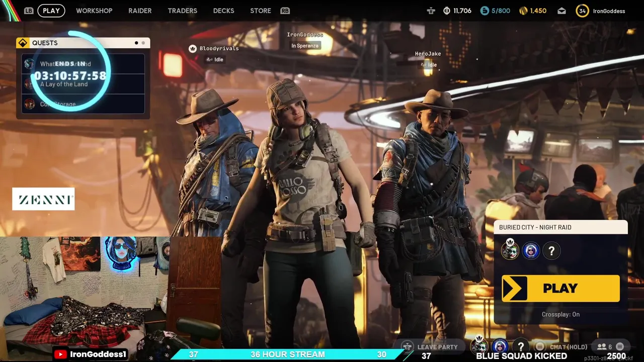The width and height of the screenshot is (644, 362).
Task: Click the globe portrait on first quest row
Action: point(29,64)
